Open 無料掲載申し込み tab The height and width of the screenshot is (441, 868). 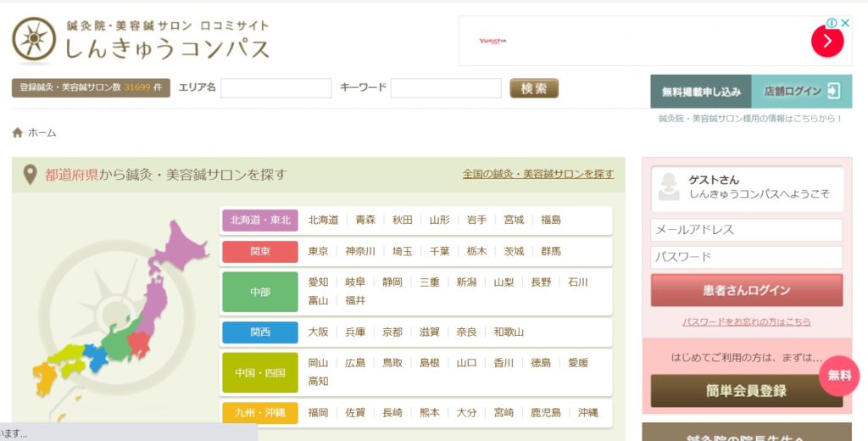[x=701, y=92]
